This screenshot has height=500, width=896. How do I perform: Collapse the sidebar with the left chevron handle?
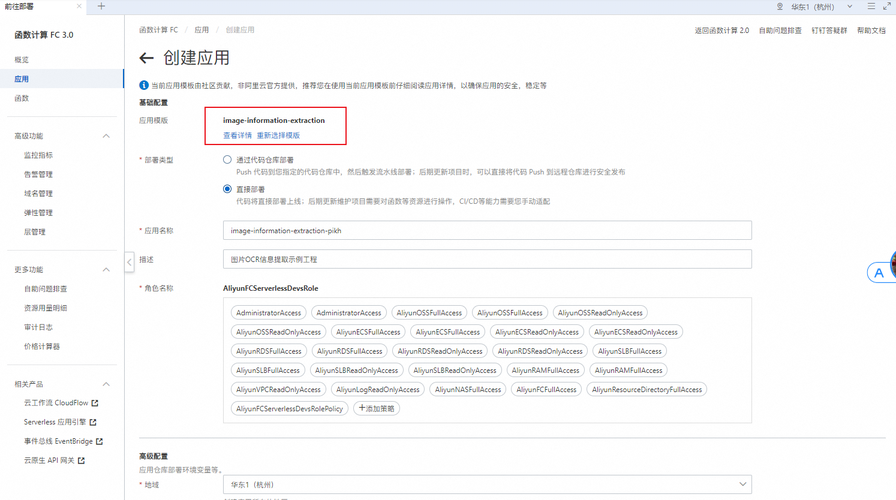tap(129, 262)
